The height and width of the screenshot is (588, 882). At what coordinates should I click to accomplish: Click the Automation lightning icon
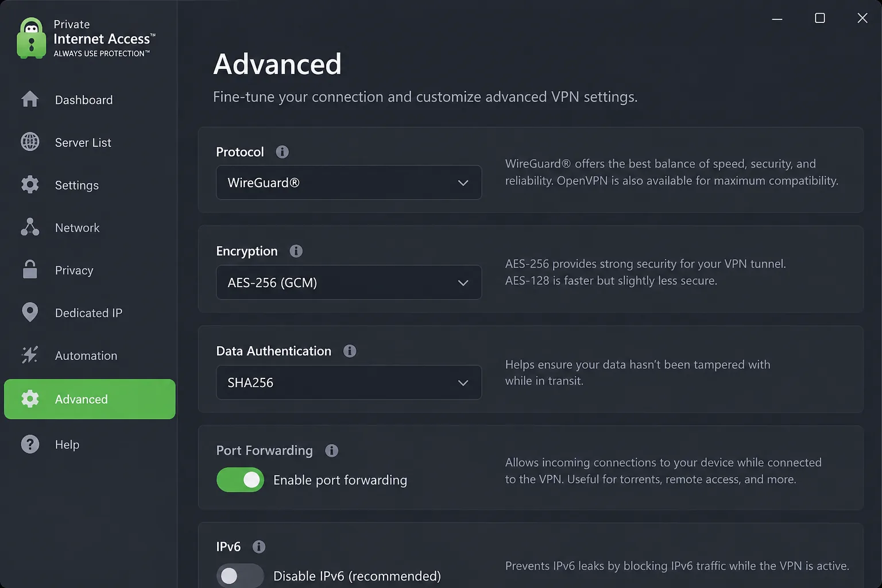30,355
